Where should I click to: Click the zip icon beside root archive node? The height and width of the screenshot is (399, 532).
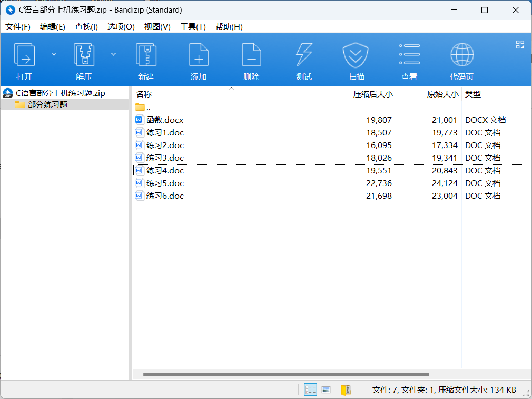point(8,93)
